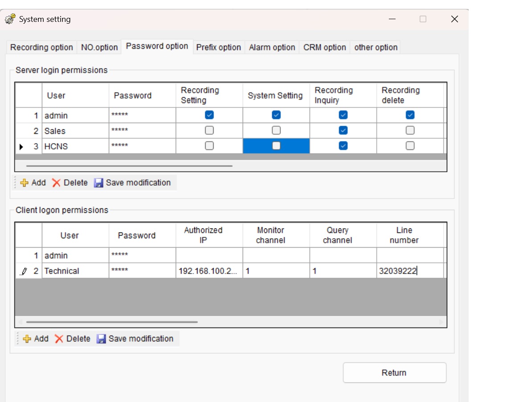Image resolution: width=532 pixels, height=402 pixels.
Task: Select the HCNS user cell
Action: tap(75, 146)
